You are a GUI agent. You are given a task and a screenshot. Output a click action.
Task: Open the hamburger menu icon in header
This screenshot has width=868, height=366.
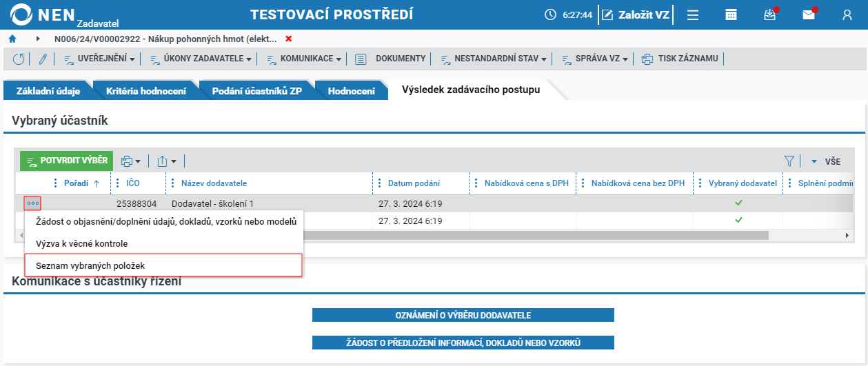point(693,14)
